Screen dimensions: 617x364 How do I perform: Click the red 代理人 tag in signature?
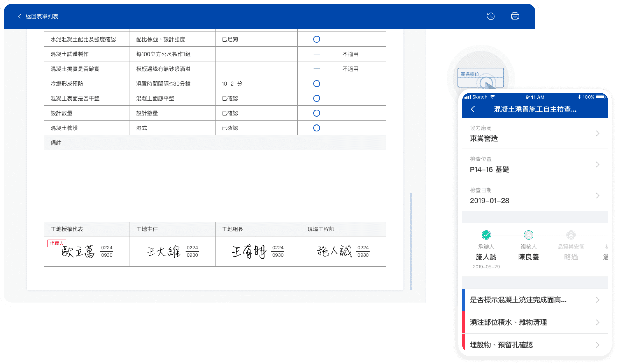pos(57,243)
